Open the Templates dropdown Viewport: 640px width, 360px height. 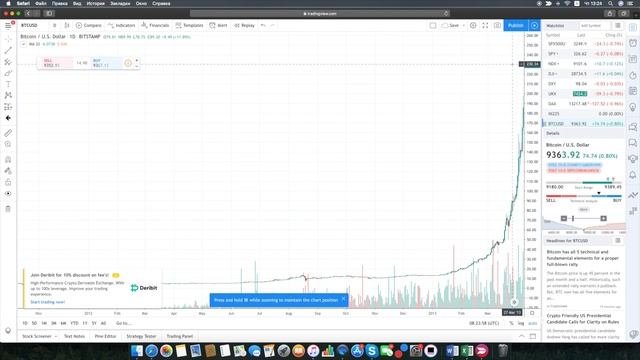coord(189,25)
